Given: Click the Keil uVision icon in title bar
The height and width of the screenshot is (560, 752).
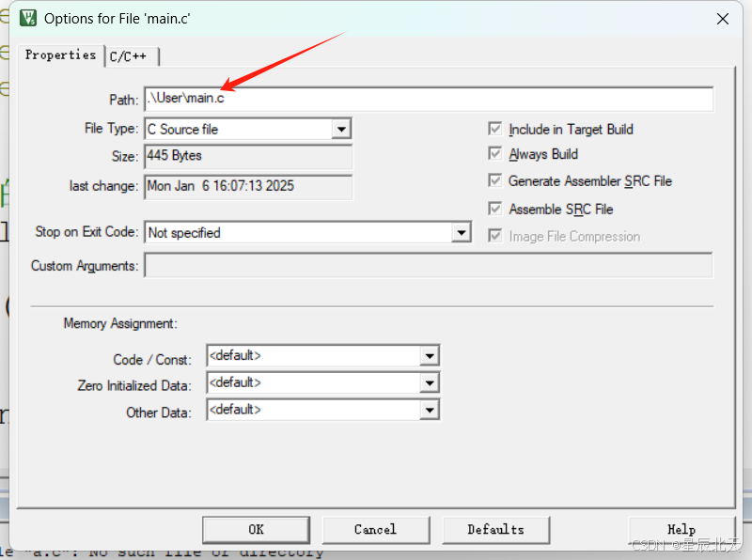Looking at the screenshot, I should pos(28,18).
